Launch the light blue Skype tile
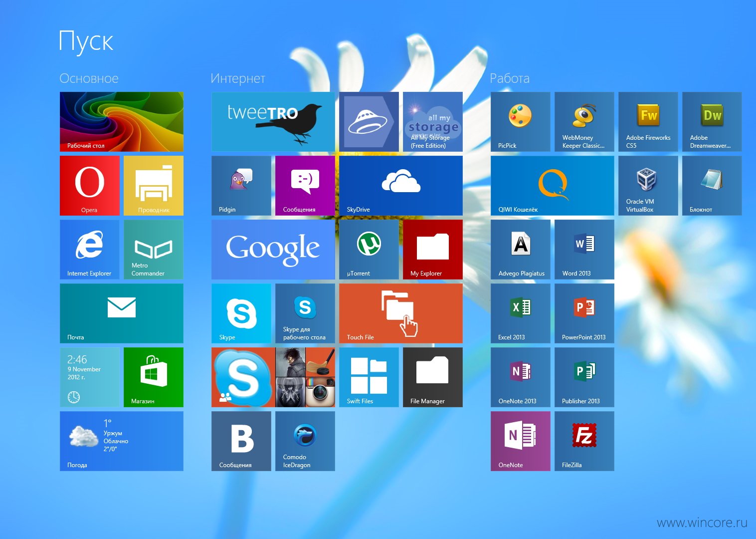This screenshot has width=756, height=539. tap(241, 313)
